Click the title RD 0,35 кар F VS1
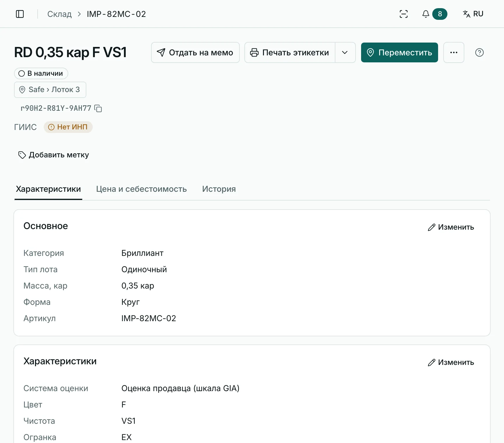 coord(70,52)
